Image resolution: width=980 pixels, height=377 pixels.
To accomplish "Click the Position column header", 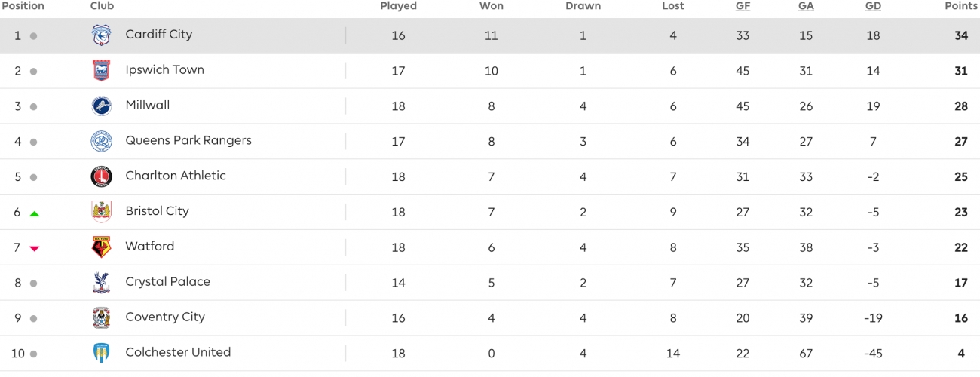I will (23, 6).
